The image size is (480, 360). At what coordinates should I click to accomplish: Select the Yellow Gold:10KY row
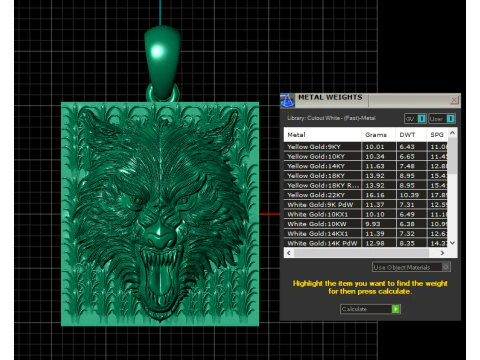click(x=366, y=156)
